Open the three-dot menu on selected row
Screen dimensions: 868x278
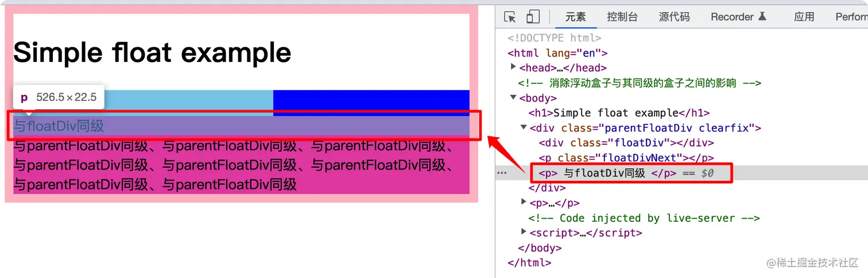tap(502, 173)
